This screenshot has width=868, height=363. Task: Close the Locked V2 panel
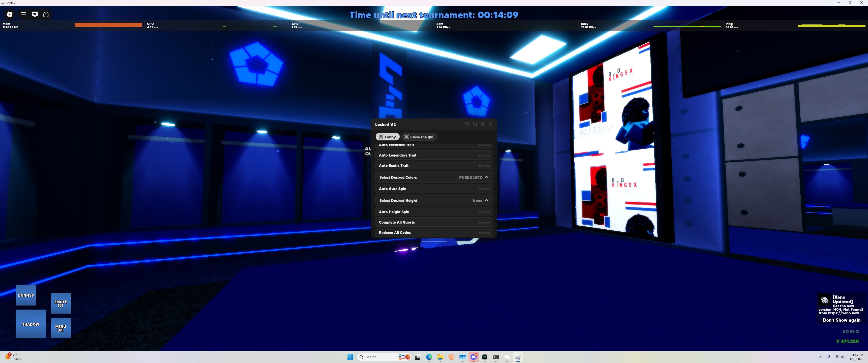(x=490, y=124)
